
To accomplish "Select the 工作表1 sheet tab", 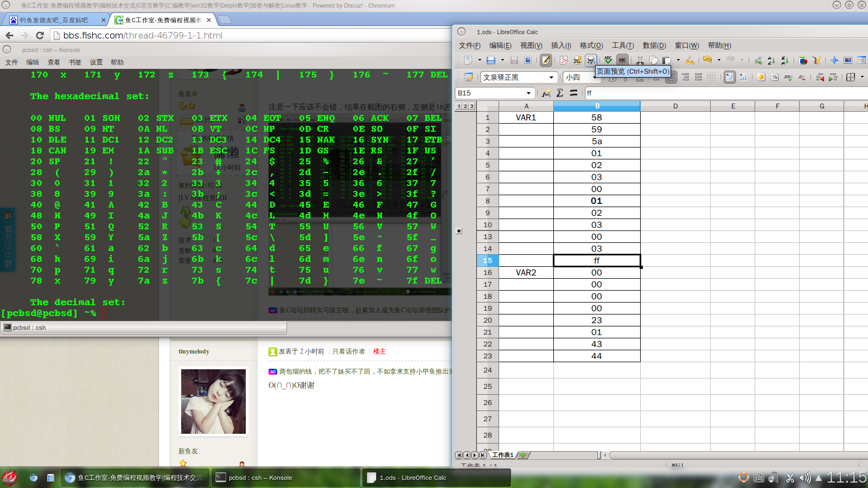I will pos(502,455).
